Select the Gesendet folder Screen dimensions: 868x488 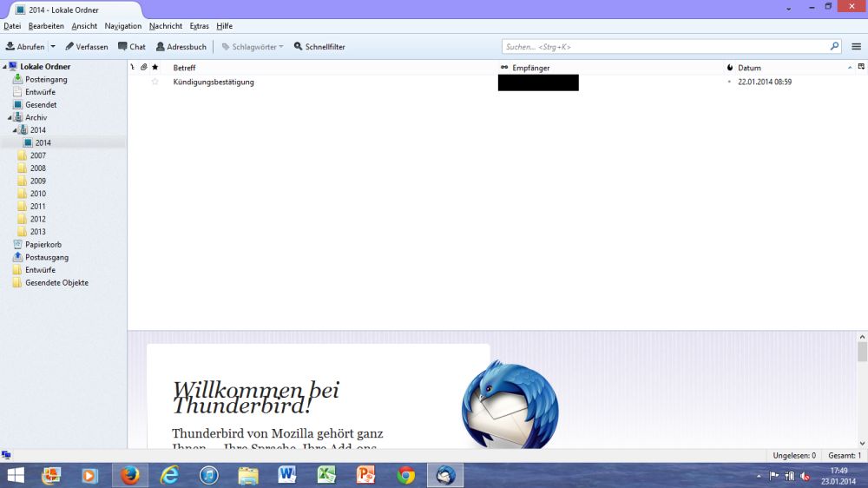(41, 105)
